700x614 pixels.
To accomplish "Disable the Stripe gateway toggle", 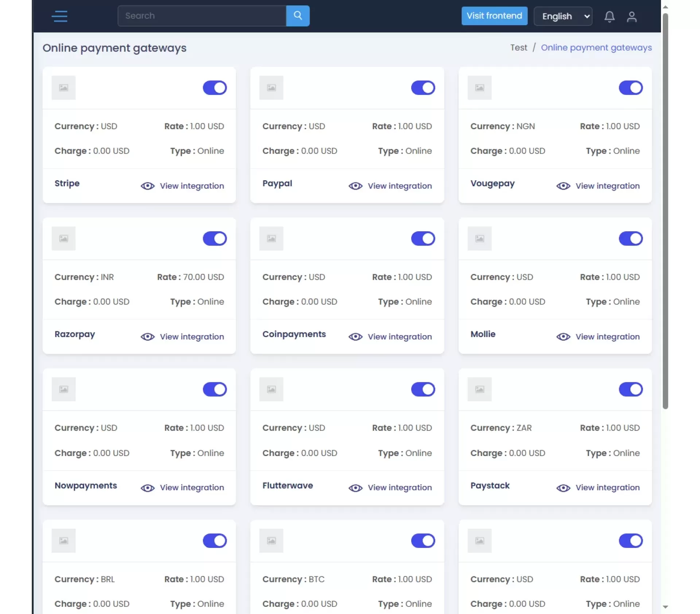I will coord(215,88).
